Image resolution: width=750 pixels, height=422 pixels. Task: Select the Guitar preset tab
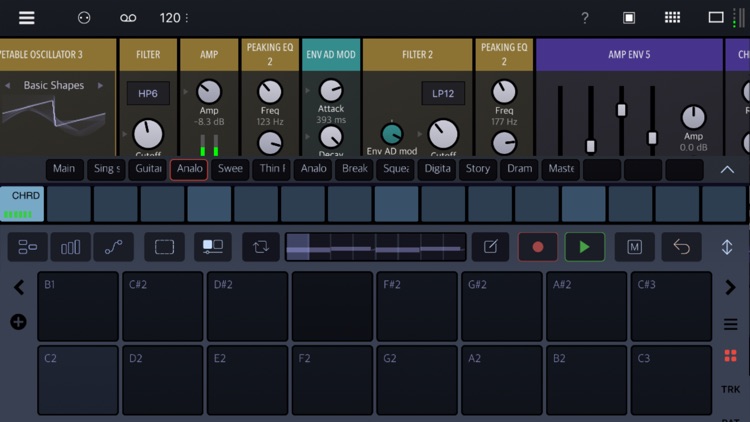148,169
